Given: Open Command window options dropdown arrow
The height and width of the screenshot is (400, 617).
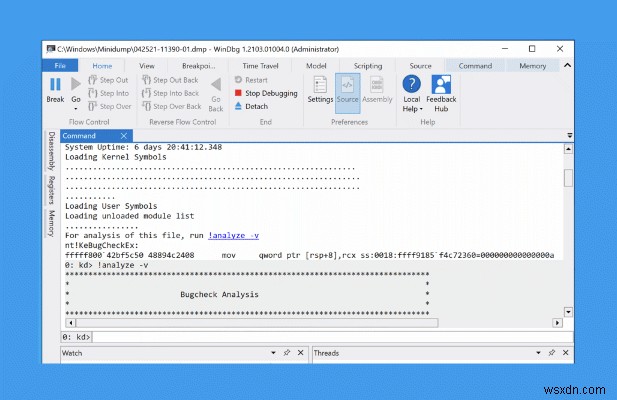Looking at the screenshot, I should [x=569, y=135].
